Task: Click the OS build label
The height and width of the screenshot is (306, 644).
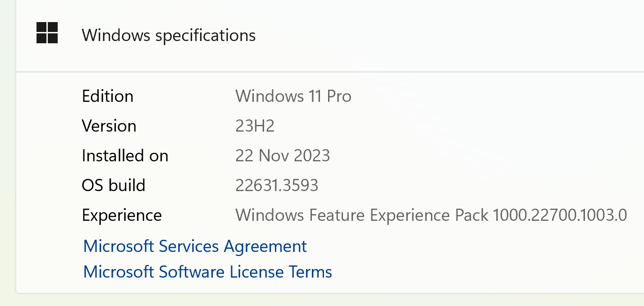Action: click(113, 185)
